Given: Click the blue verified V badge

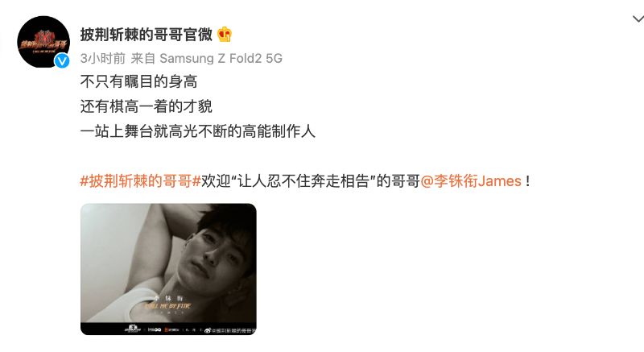Looking at the screenshot, I should [x=62, y=60].
